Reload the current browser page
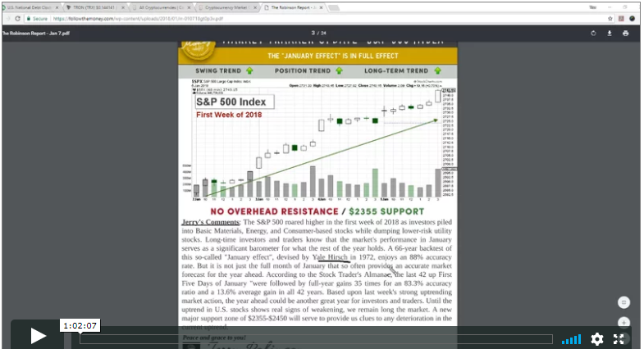This screenshot has width=644, height=349. click(17, 18)
